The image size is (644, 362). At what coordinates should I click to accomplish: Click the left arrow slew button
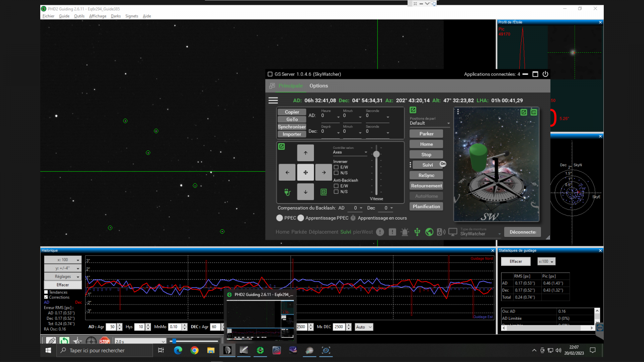point(287,173)
